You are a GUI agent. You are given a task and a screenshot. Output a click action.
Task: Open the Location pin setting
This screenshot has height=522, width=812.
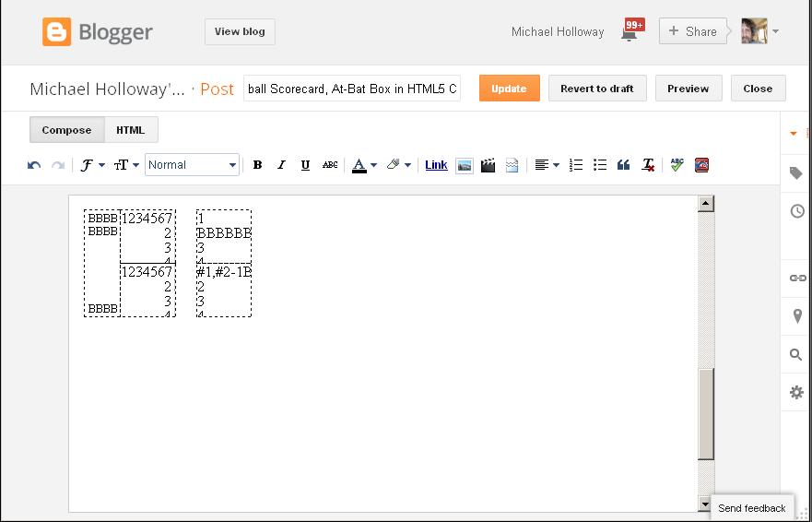(x=796, y=316)
